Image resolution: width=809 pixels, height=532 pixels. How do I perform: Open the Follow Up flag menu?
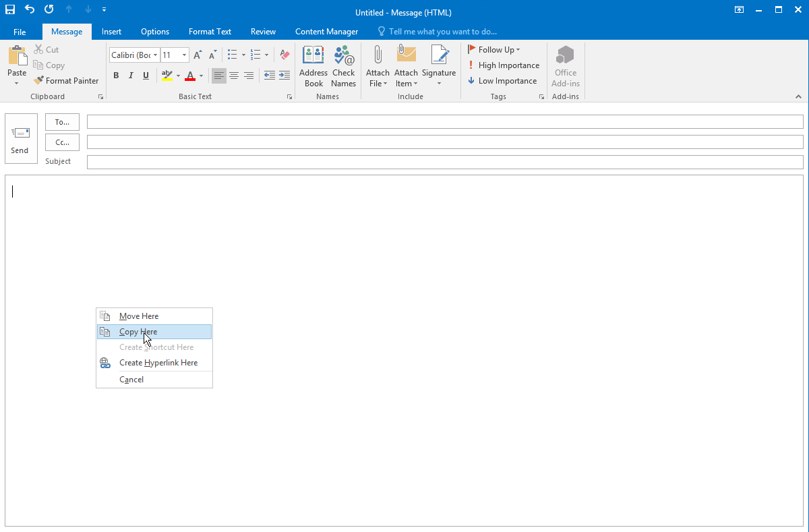coord(494,50)
